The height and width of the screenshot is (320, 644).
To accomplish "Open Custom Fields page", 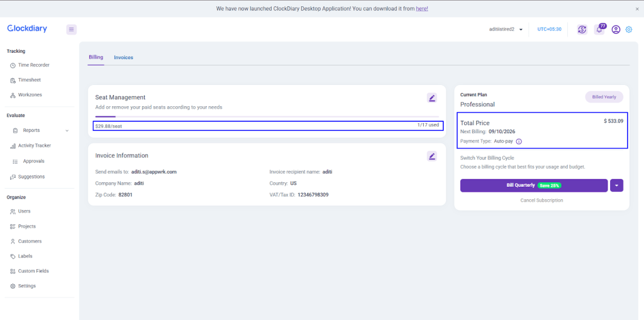I will tap(33, 271).
